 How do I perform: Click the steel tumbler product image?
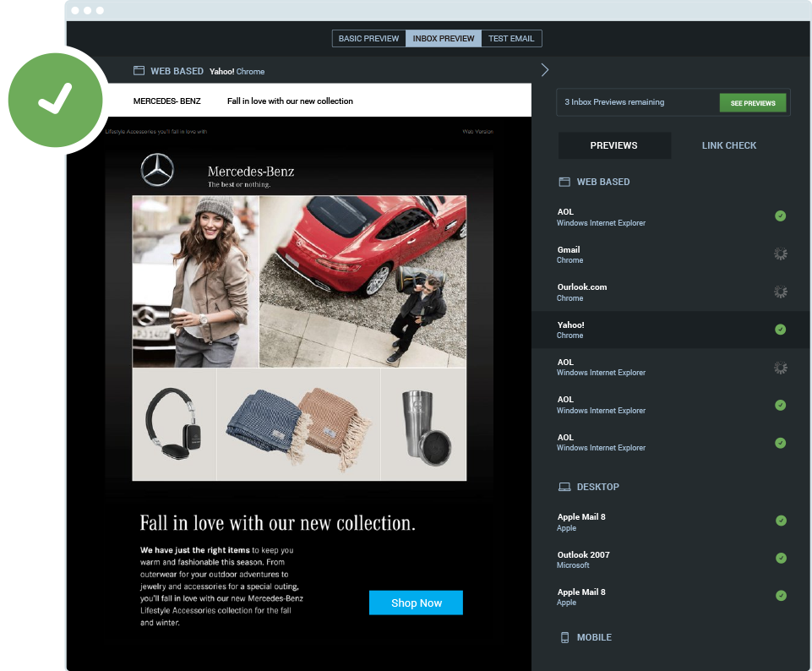tap(423, 424)
